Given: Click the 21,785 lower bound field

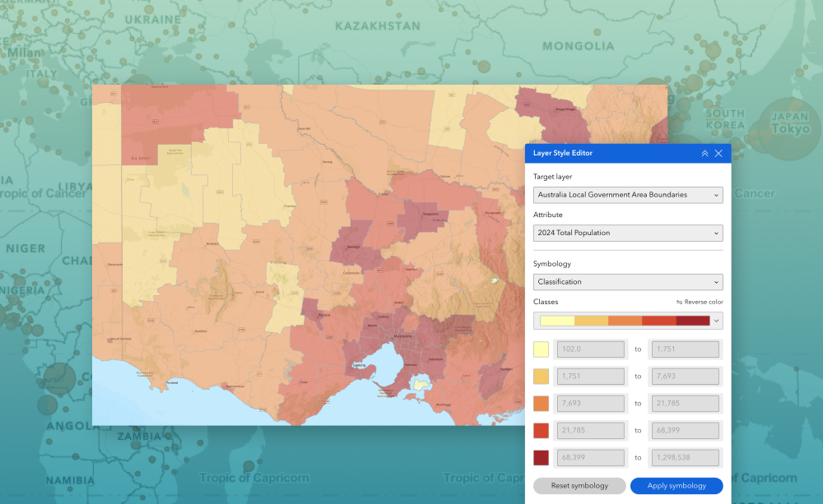Looking at the screenshot, I should 591,431.
